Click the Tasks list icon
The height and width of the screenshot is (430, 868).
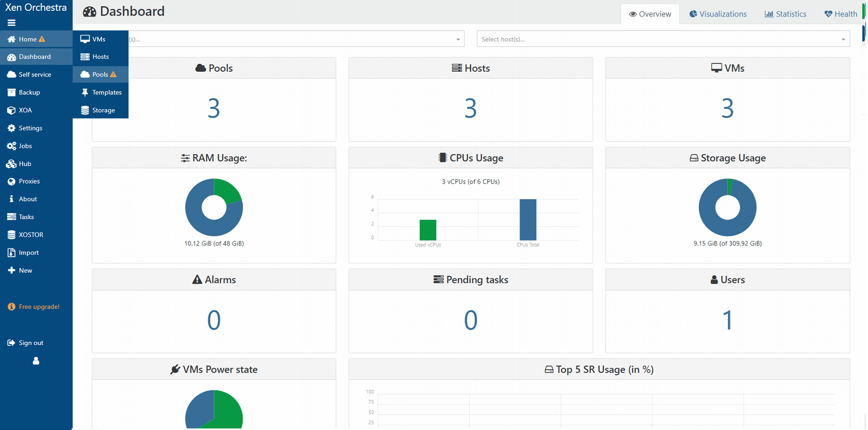[11, 217]
